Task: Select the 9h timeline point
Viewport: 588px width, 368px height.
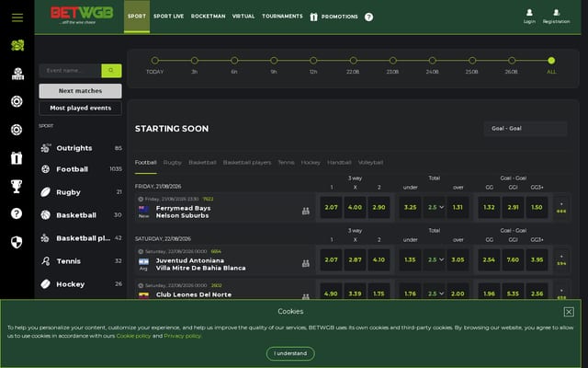Action: tap(274, 61)
